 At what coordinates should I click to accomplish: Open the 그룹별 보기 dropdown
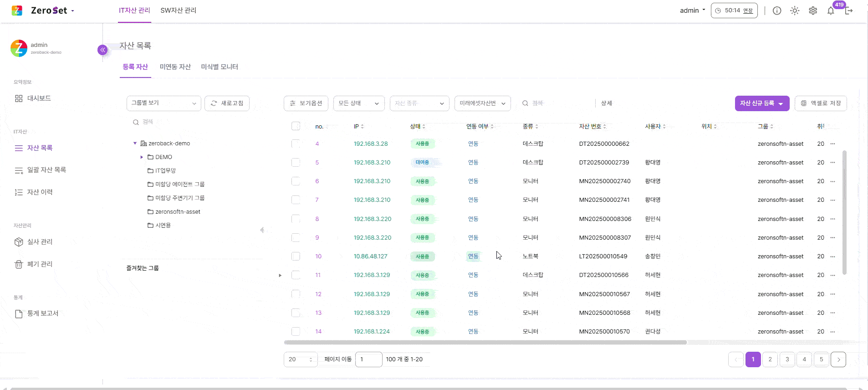pos(163,103)
